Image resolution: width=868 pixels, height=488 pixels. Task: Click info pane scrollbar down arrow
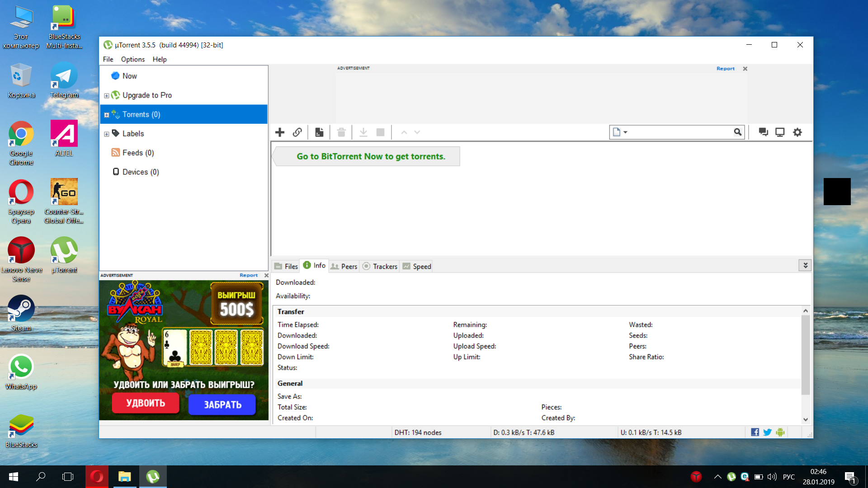pos(806,419)
